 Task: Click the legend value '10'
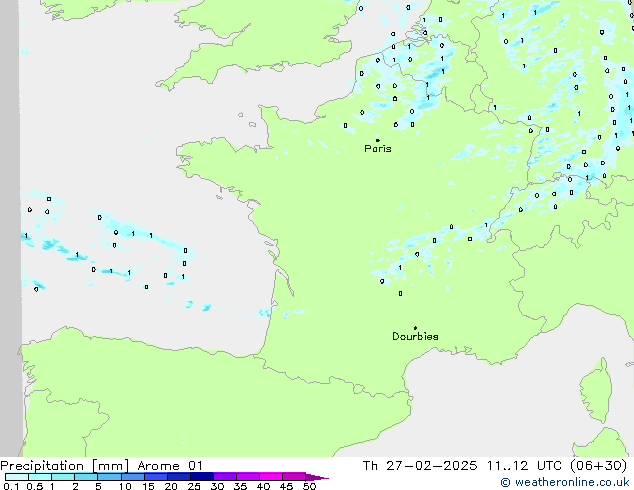coord(125,486)
